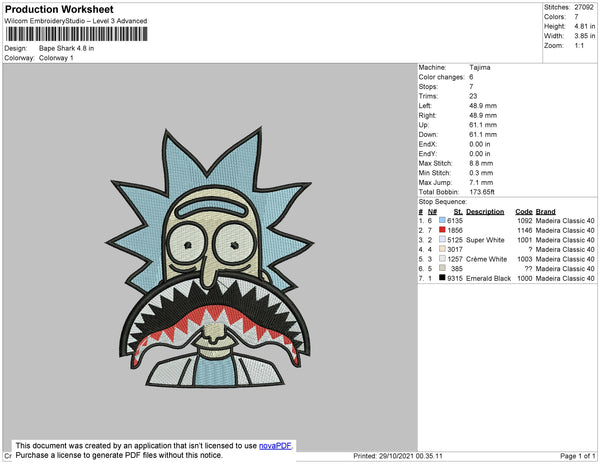Open the novaPDF link
The height and width of the screenshot is (464, 600).
coord(275,446)
